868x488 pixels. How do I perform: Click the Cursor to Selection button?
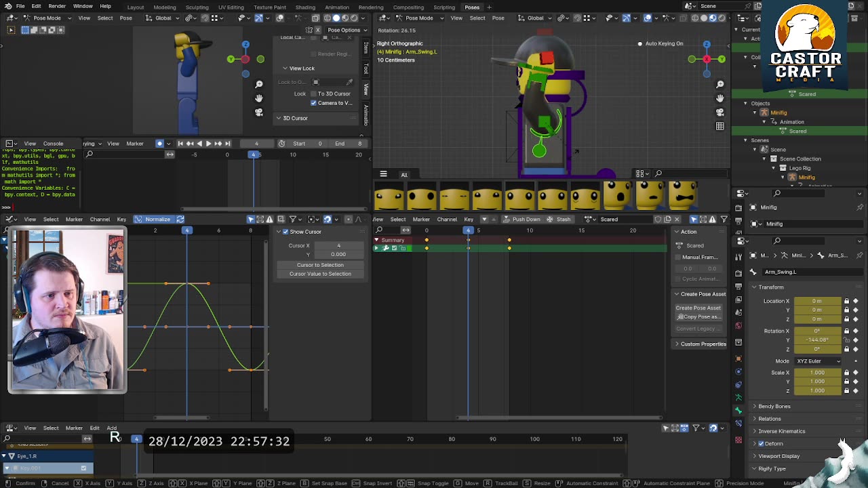(x=320, y=265)
